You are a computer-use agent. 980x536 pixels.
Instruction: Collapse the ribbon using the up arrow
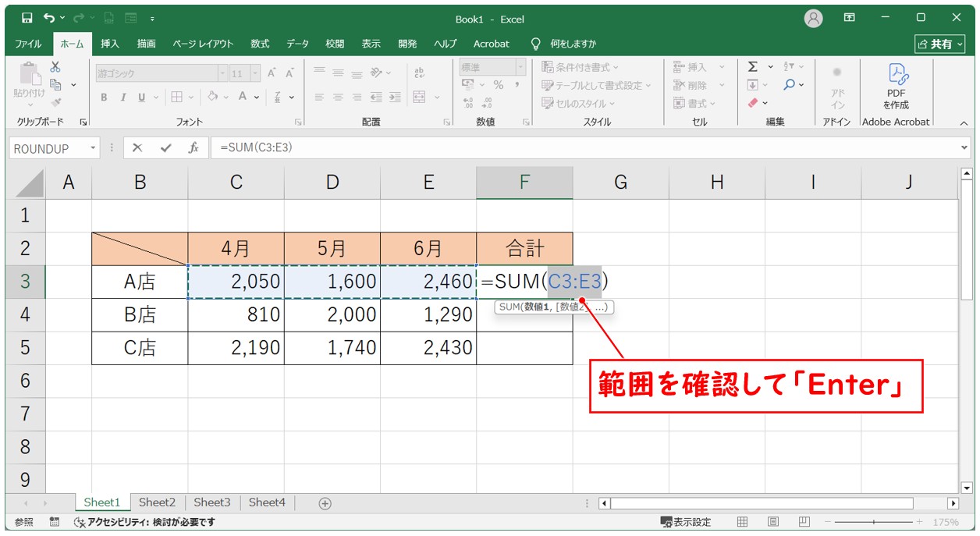pyautogui.click(x=963, y=122)
